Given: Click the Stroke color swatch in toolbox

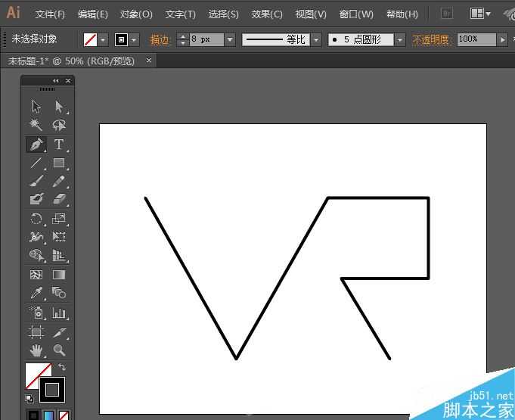Looking at the screenshot, I should pyautogui.click(x=52, y=390).
